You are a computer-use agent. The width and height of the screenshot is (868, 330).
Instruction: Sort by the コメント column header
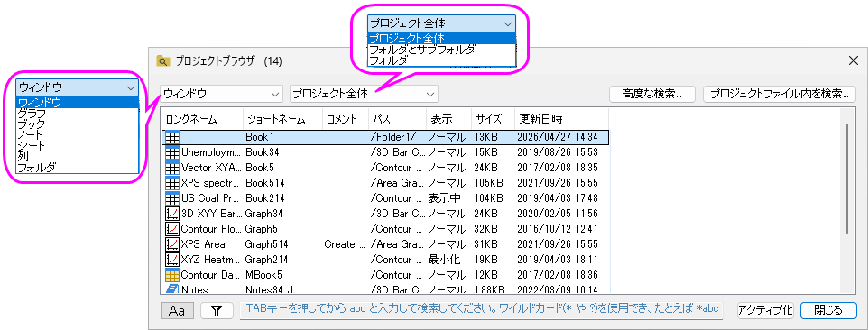point(346,118)
